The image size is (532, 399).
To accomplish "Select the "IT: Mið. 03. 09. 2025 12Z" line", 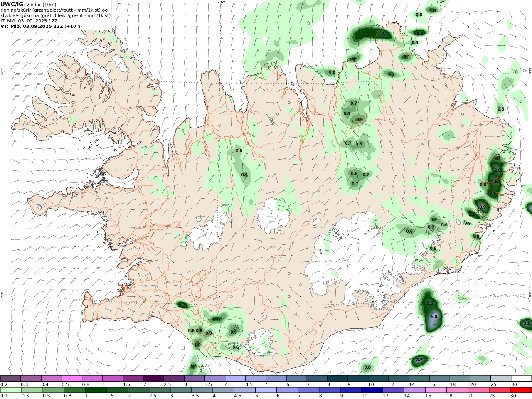I will tap(29, 21).
